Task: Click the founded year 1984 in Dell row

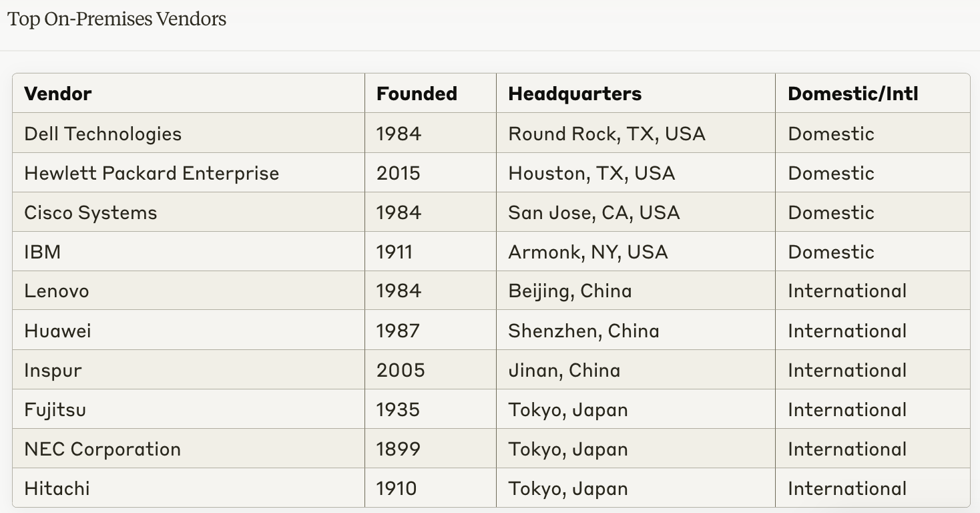Action: (399, 134)
